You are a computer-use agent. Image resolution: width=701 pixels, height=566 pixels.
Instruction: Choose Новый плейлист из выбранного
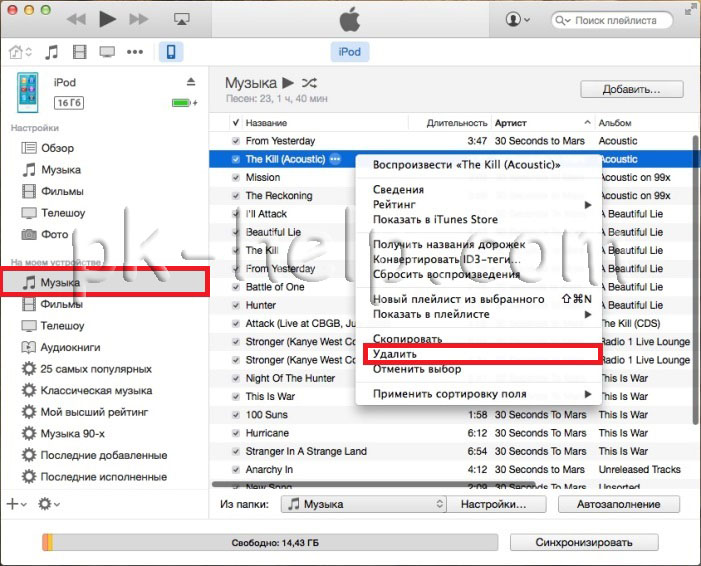[x=478, y=299]
